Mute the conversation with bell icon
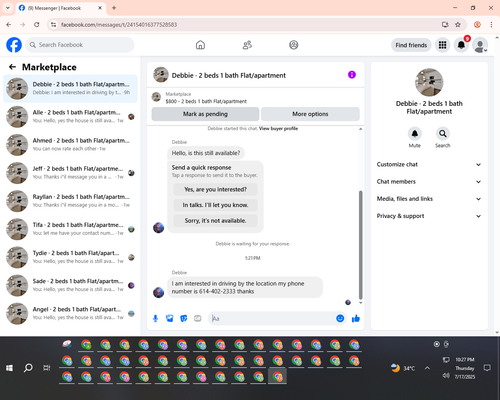The height and width of the screenshot is (400, 500). [415, 134]
